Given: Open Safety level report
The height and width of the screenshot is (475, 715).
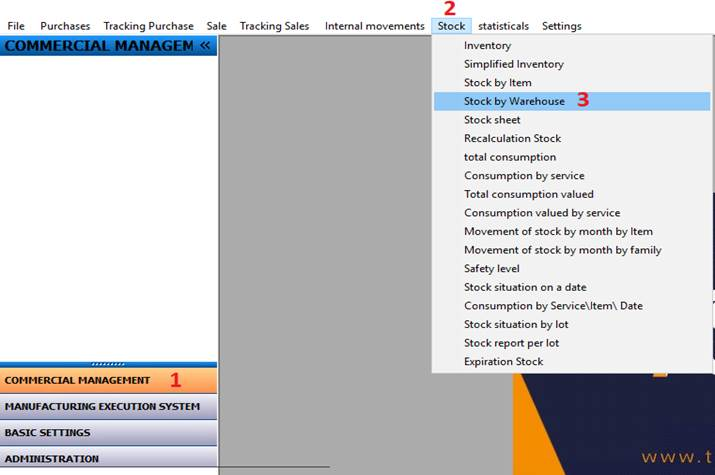Looking at the screenshot, I should pos(492,269).
